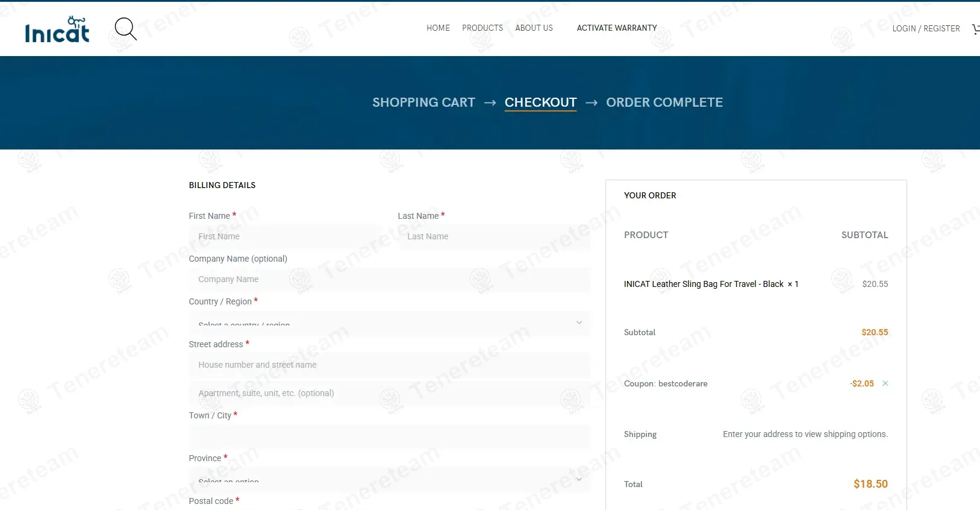Expand the Province select dropdown
This screenshot has height=510, width=980.
390,479
